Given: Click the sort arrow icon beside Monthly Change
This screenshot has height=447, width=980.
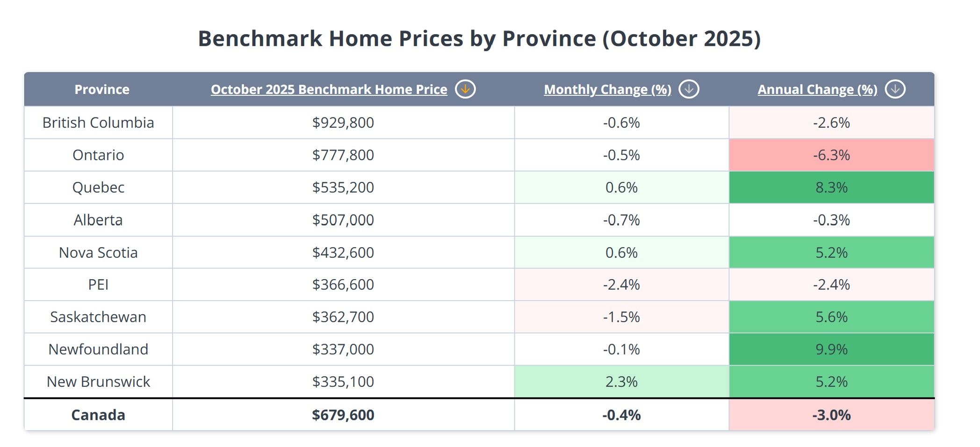Looking at the screenshot, I should tap(689, 89).
